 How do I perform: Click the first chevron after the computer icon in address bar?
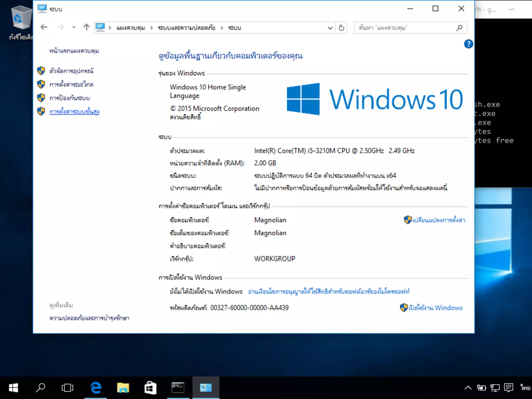point(110,28)
